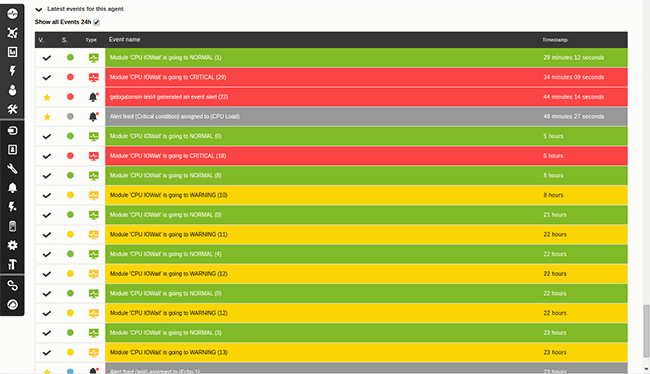Screen dimensions: 650x374
Task: Open the Discovery sidebar icon
Action: tap(12, 131)
